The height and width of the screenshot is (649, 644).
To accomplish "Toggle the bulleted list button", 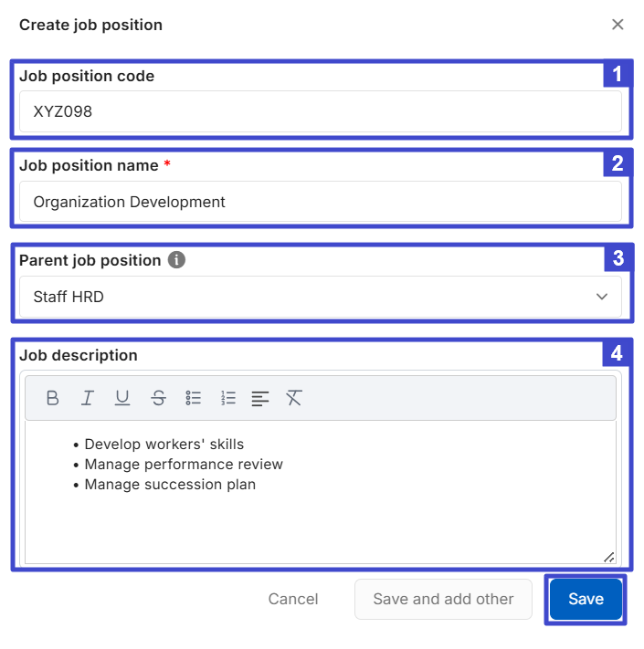I will [194, 398].
